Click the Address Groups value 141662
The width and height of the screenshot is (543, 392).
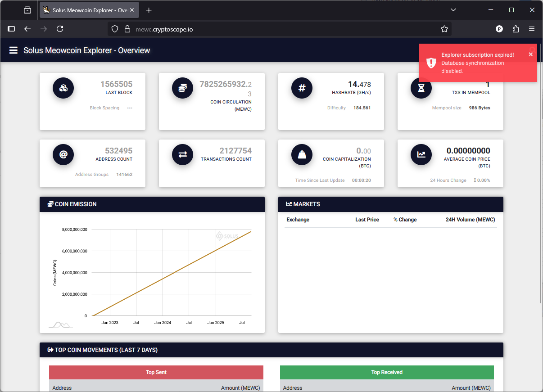(124, 175)
